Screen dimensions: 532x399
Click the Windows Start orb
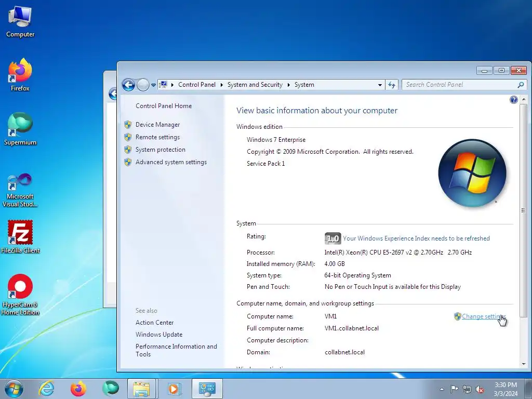point(14,389)
